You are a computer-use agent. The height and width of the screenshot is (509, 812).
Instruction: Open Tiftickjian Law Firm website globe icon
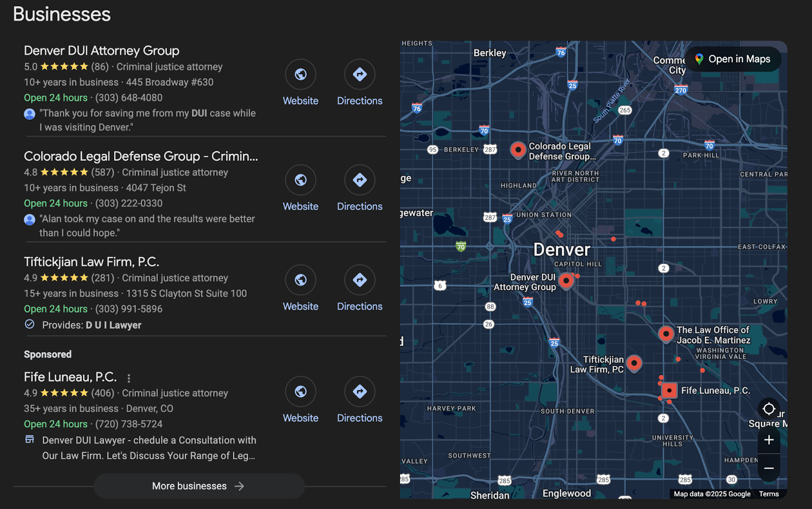pyautogui.click(x=300, y=280)
